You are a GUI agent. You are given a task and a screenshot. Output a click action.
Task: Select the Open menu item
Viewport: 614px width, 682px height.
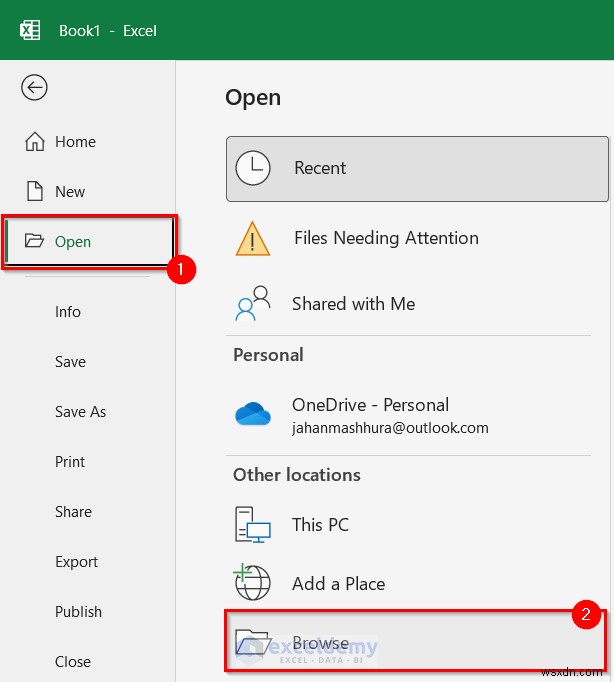pos(88,241)
